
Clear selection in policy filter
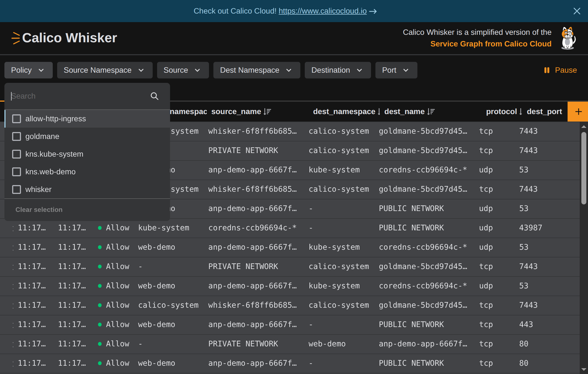[39, 210]
